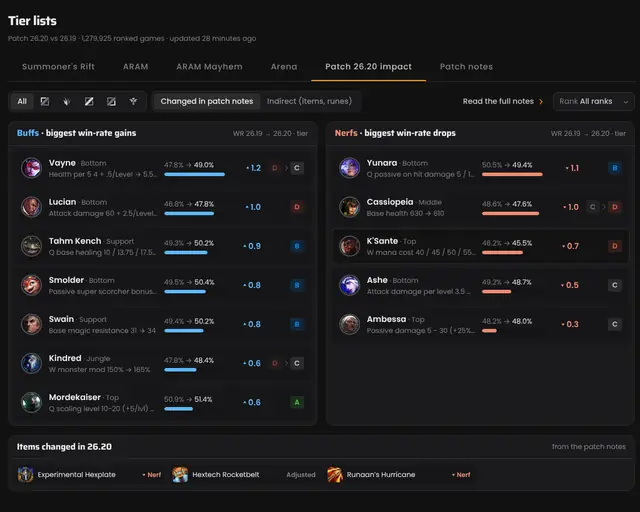This screenshot has height=512, width=640.
Task: Filter by Top lane role icon
Action: [x=45, y=101]
